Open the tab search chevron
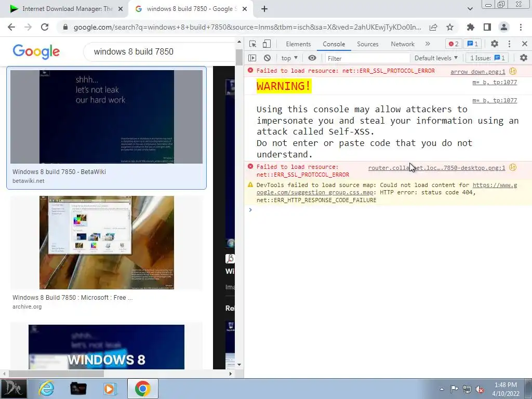The image size is (532, 399). tap(470, 9)
